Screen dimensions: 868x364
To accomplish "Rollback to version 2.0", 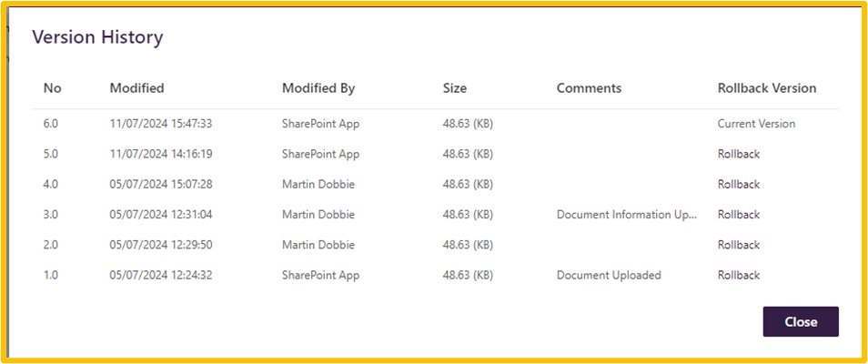I will [738, 245].
